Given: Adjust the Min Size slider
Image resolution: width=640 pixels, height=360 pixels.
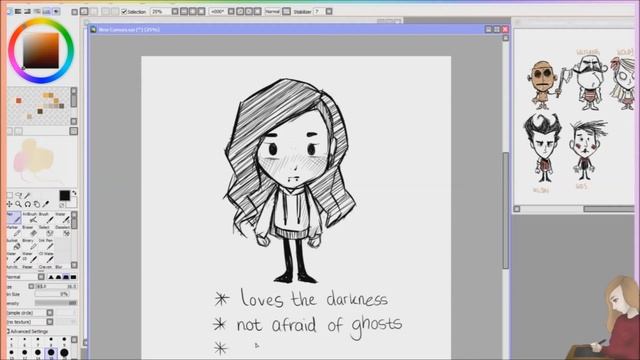Looking at the screenshot, I should tap(51, 294).
